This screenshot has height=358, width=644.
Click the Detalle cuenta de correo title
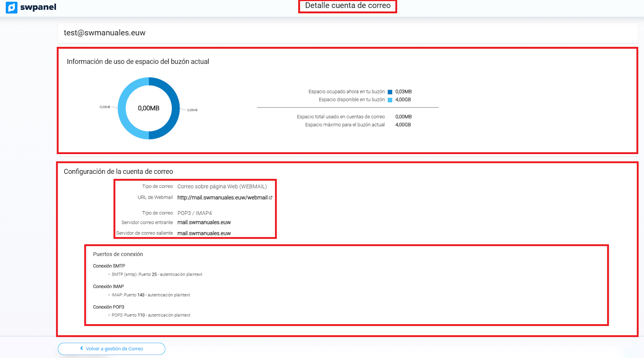(348, 6)
